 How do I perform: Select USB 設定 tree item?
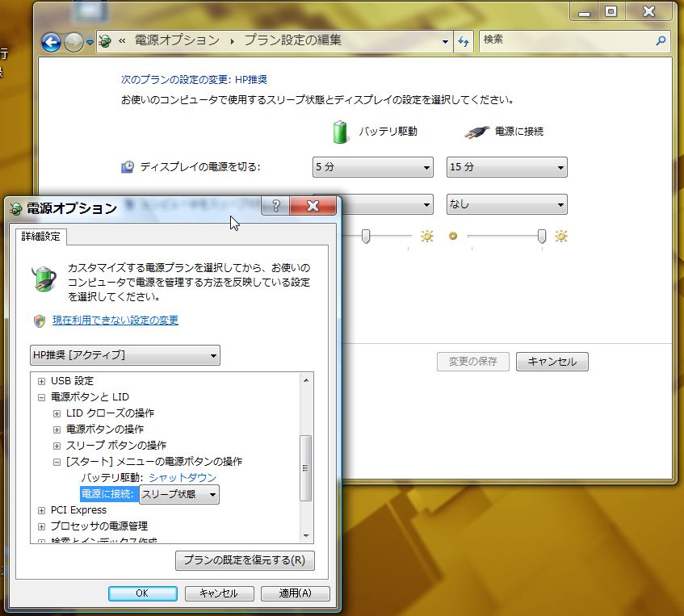(x=73, y=381)
